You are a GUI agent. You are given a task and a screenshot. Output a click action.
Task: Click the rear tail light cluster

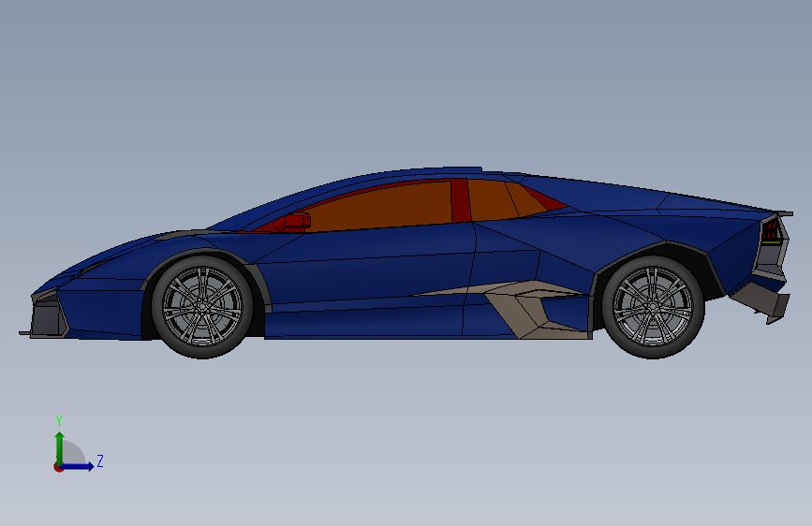[x=771, y=230]
